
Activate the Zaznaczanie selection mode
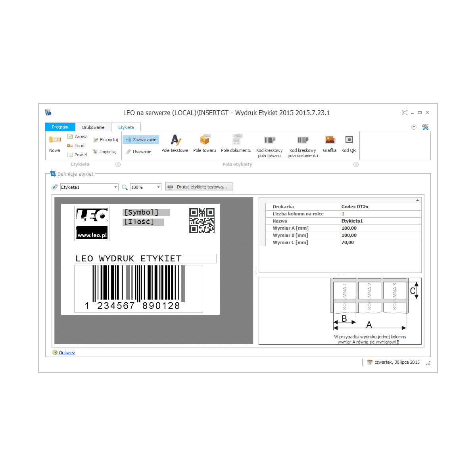141,140
